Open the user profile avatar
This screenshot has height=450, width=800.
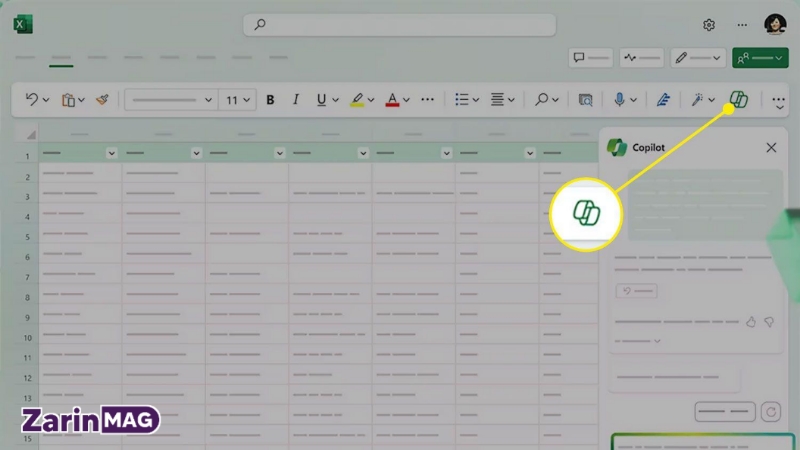point(775,24)
